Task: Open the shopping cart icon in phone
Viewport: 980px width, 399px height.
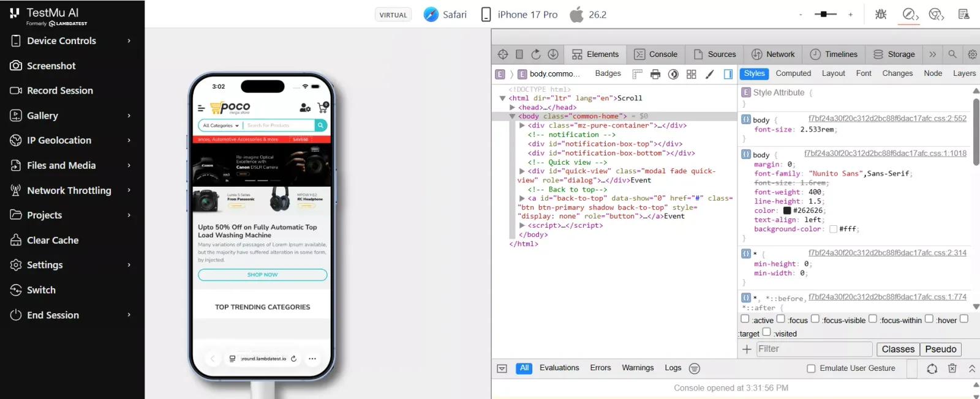Action: point(323,108)
